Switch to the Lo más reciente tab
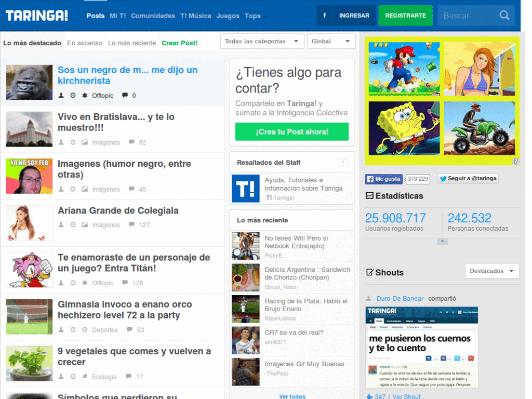This screenshot has height=399, width=532. coord(132,43)
